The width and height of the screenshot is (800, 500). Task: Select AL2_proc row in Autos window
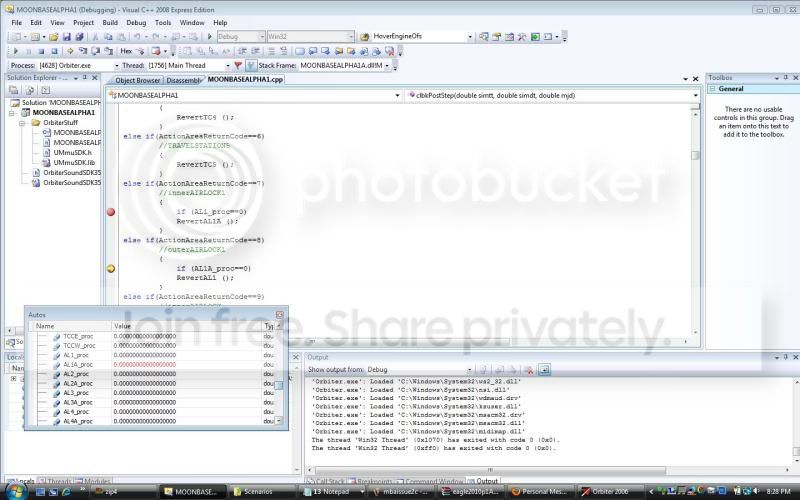(x=152, y=374)
